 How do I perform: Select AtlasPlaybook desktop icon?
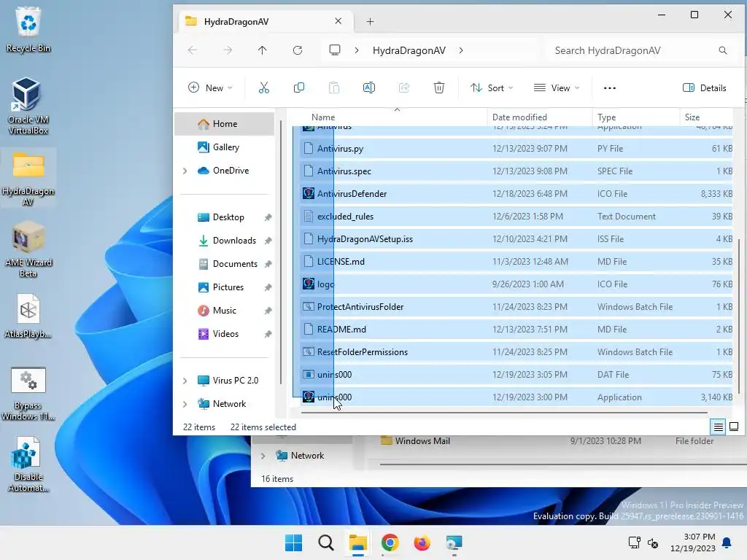pos(28,316)
